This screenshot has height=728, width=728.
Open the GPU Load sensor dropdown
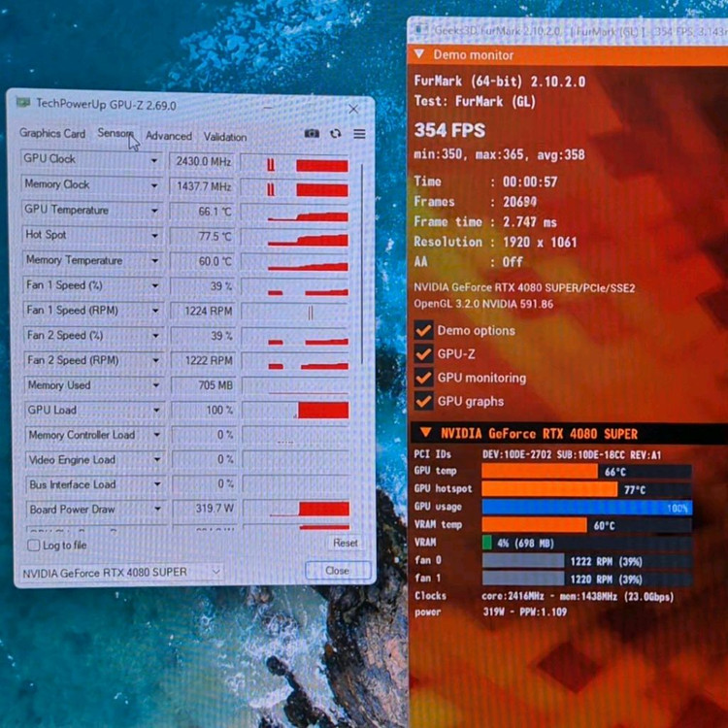[156, 410]
